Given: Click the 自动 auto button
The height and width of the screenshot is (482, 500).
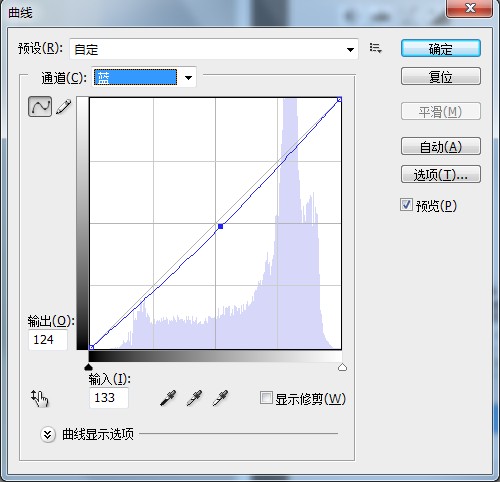Looking at the screenshot, I should click(441, 146).
